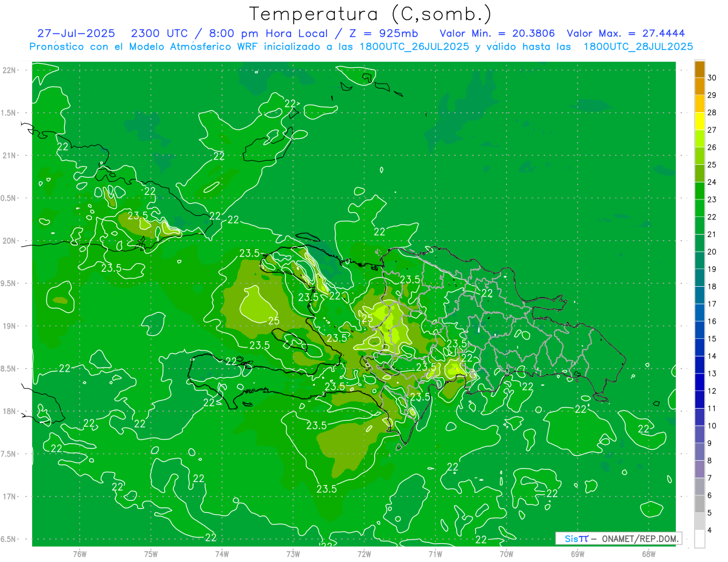Screen dimensions: 728x562
Task: Click the '19N' latitude axis label
Action: pyautogui.click(x=10, y=326)
